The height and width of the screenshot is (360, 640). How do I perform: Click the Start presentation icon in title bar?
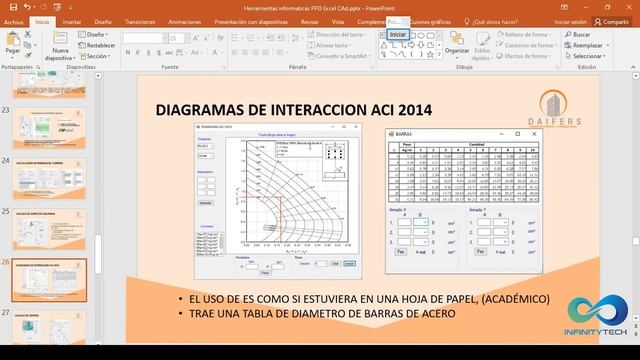[x=57, y=7]
